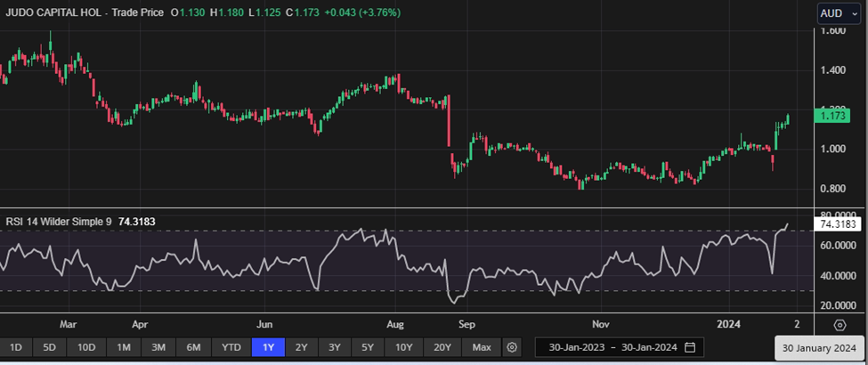Screen dimensions: 868x365
Task: Show the 20Y price history
Action: [442, 347]
